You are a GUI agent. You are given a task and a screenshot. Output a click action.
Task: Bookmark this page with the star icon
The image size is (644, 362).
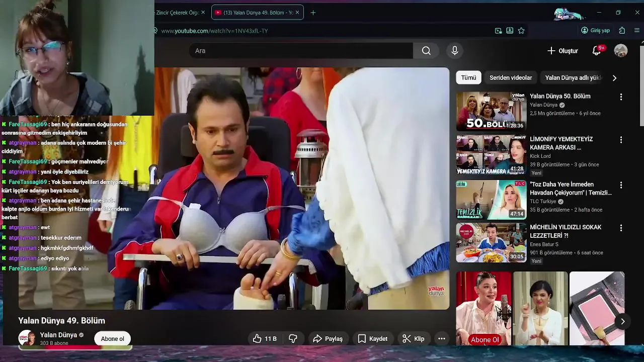521,31
